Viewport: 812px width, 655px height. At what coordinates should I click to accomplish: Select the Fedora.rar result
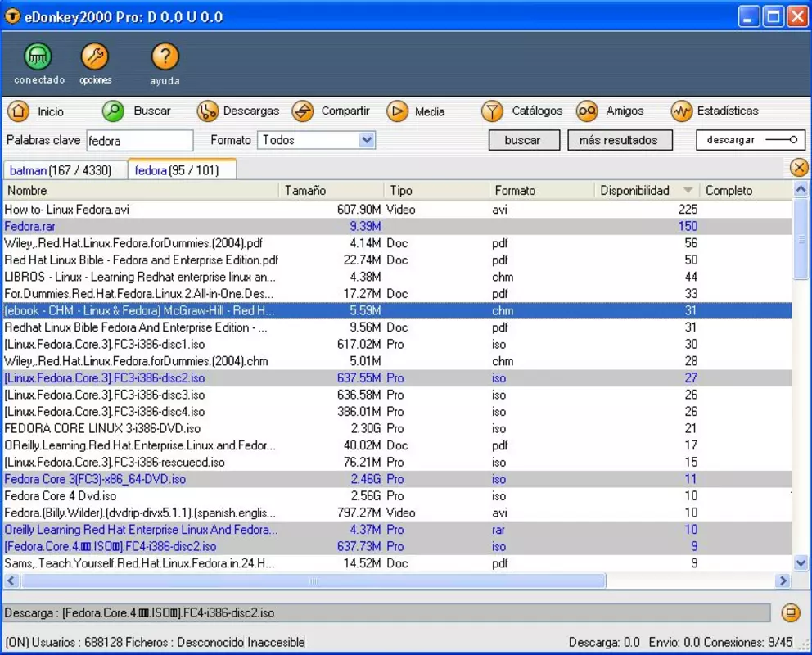pyautogui.click(x=398, y=226)
